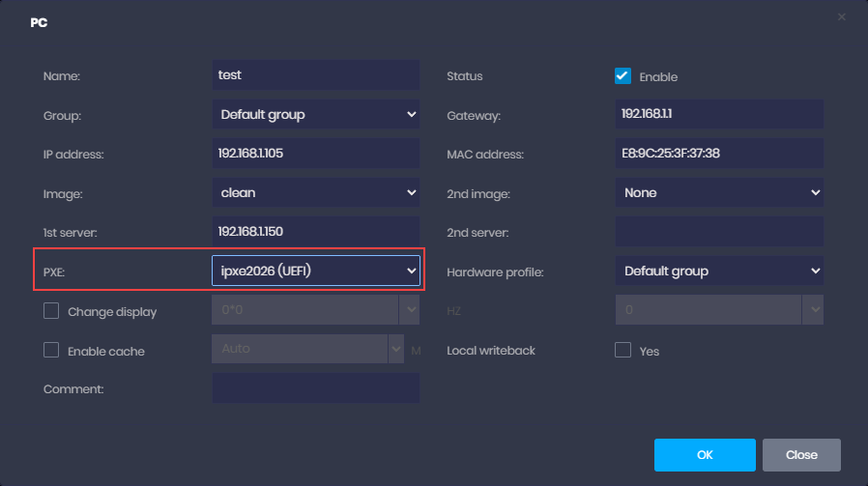
Task: Click the 1st server input field
Action: [315, 232]
